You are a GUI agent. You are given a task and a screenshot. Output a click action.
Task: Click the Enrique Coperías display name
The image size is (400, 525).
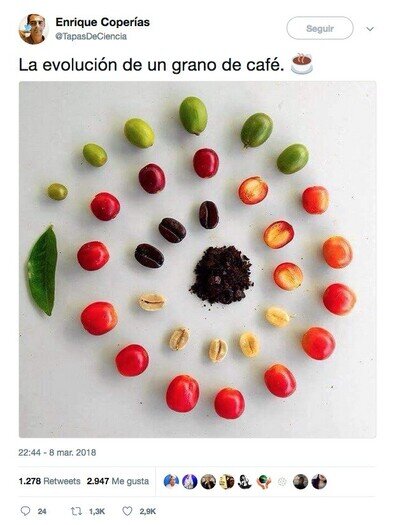(103, 22)
